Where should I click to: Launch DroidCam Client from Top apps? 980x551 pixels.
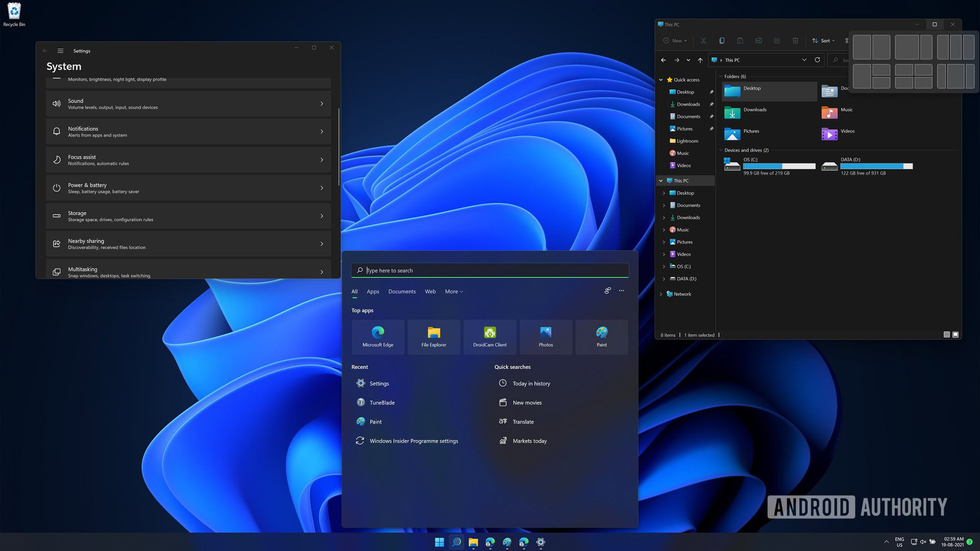coord(489,337)
